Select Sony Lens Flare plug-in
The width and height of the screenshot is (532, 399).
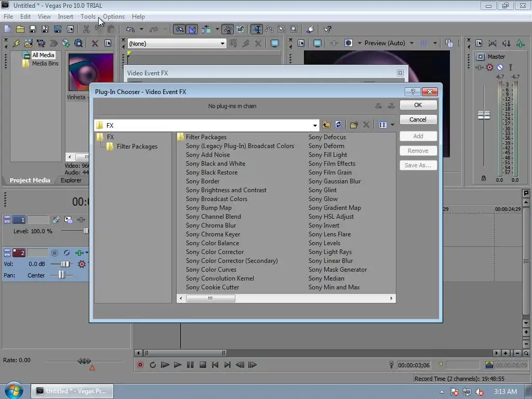[329, 234]
